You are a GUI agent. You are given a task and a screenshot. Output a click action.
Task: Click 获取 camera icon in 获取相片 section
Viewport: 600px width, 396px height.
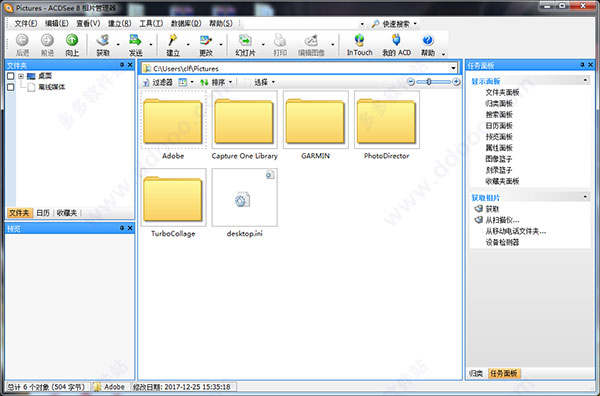coord(478,209)
